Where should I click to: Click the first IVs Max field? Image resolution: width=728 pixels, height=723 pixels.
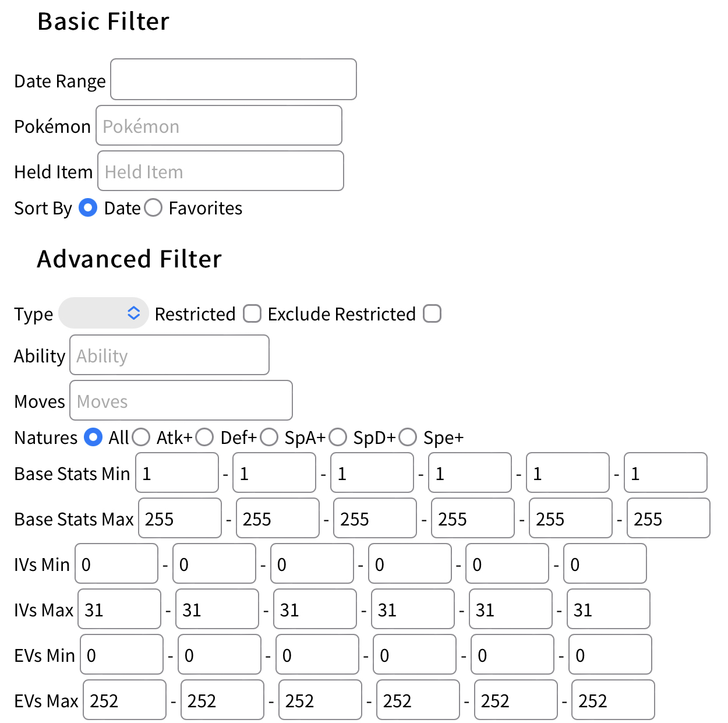(119, 609)
